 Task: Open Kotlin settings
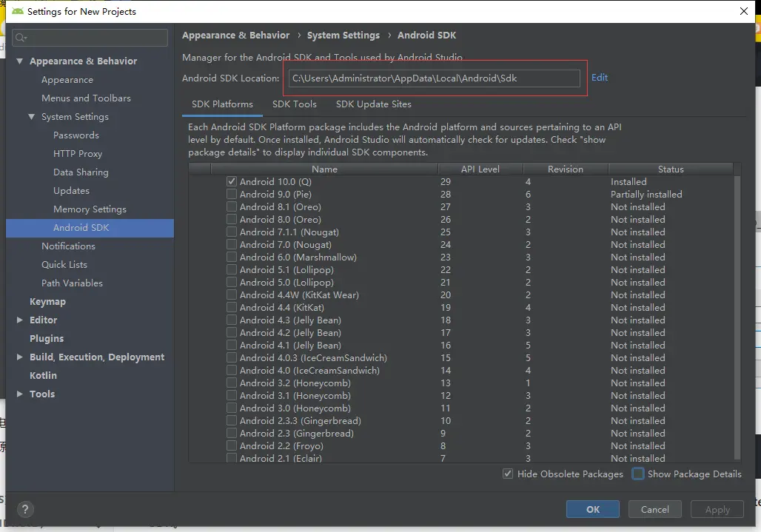tap(43, 375)
